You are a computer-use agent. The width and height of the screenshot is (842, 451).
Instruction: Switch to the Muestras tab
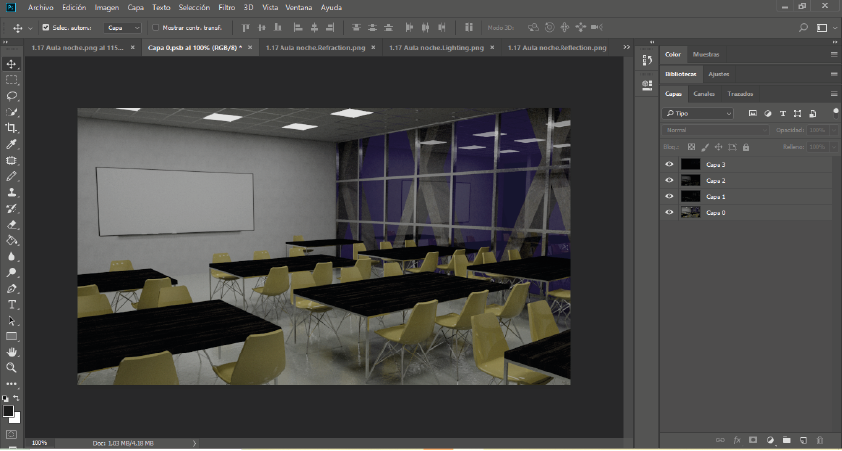[x=706, y=55]
